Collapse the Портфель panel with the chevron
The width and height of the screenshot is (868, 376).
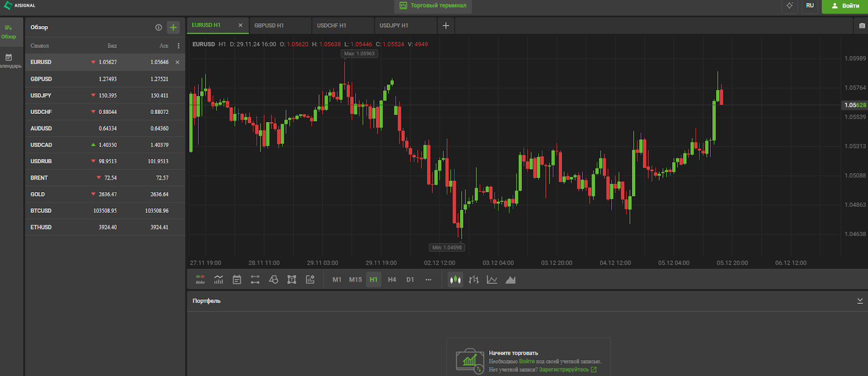(860, 301)
